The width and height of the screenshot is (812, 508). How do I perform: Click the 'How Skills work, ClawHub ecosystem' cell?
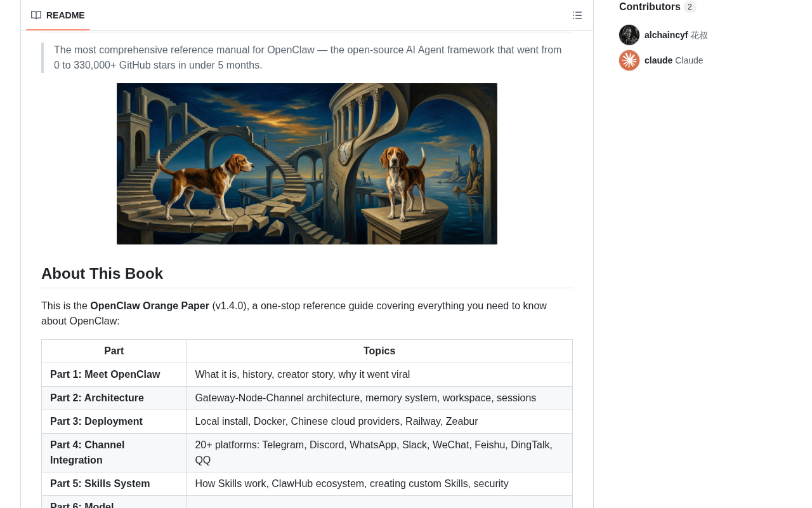379,484
